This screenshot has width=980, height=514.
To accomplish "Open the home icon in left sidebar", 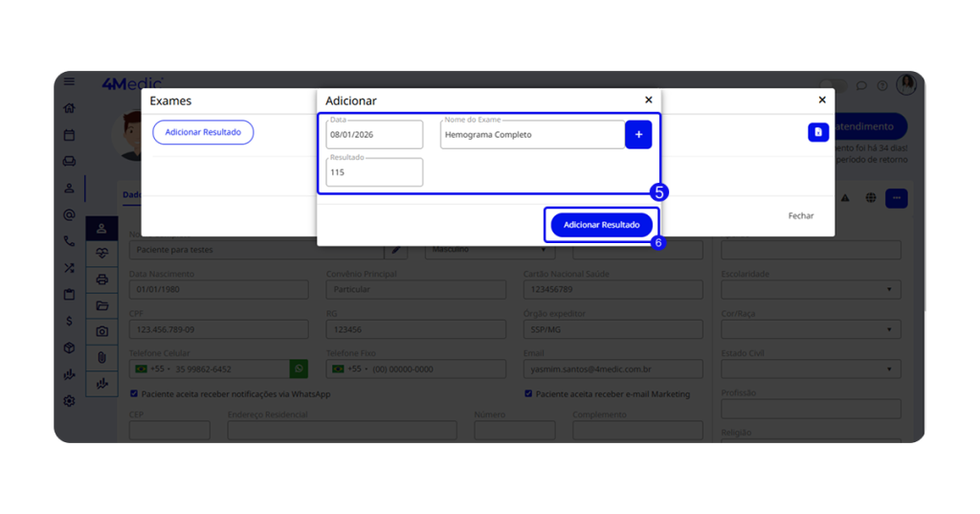I will [x=69, y=109].
